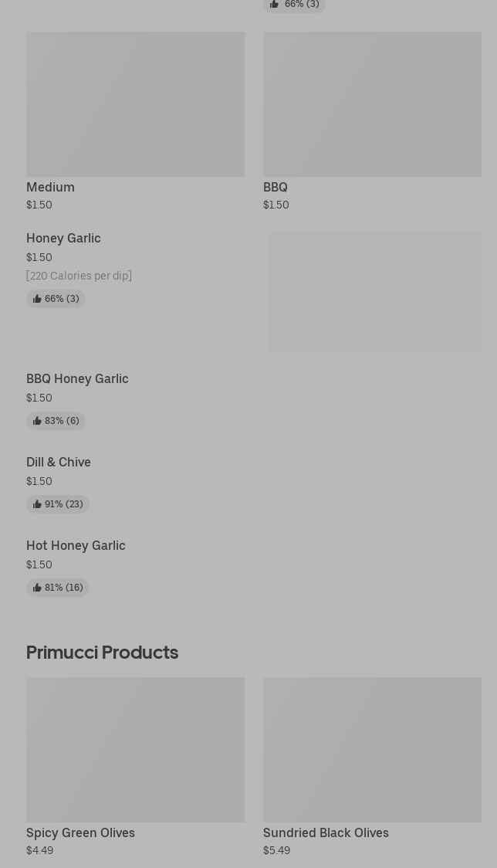Click thumbs-up icon on Dill & Chive rating
Viewport: 497px width, 868px height.
tap(37, 504)
